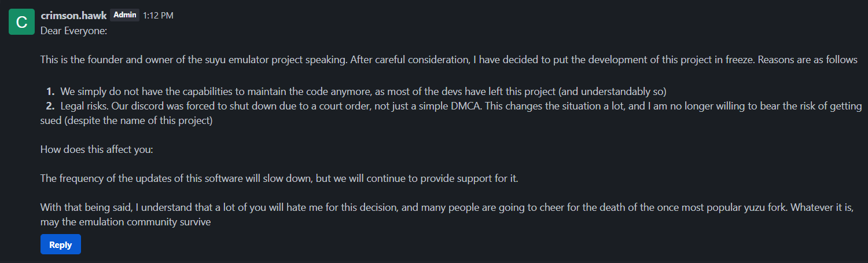Screen dimensions: 868x263
Task: Open crimson.hawk's user profile name
Action: (73, 15)
